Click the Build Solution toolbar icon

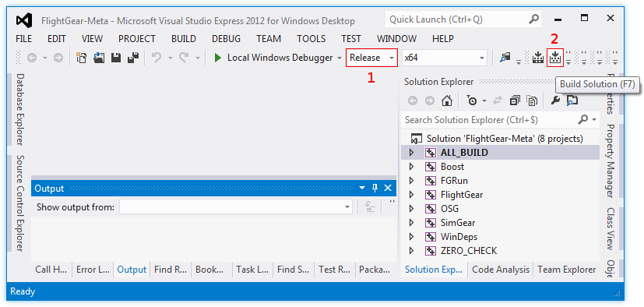coord(555,58)
